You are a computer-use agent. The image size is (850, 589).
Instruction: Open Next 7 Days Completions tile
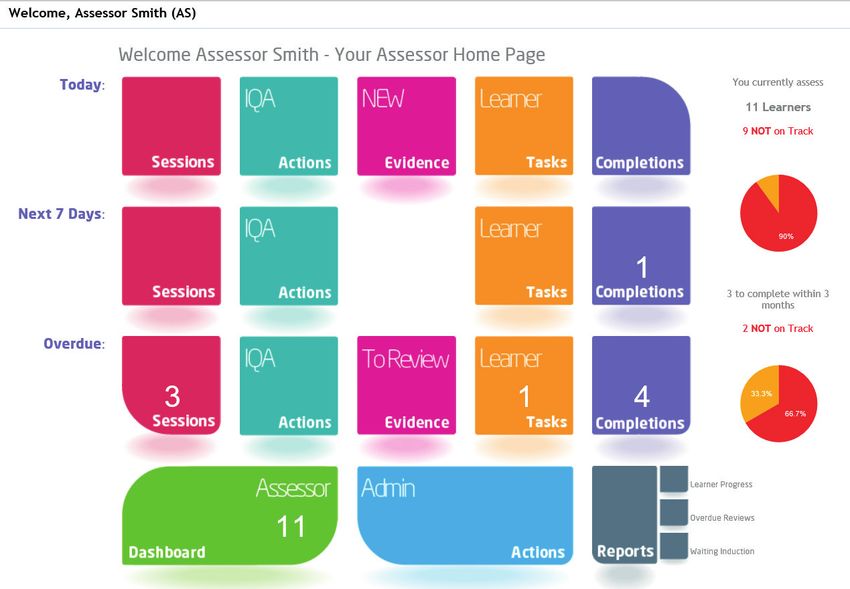(x=641, y=256)
